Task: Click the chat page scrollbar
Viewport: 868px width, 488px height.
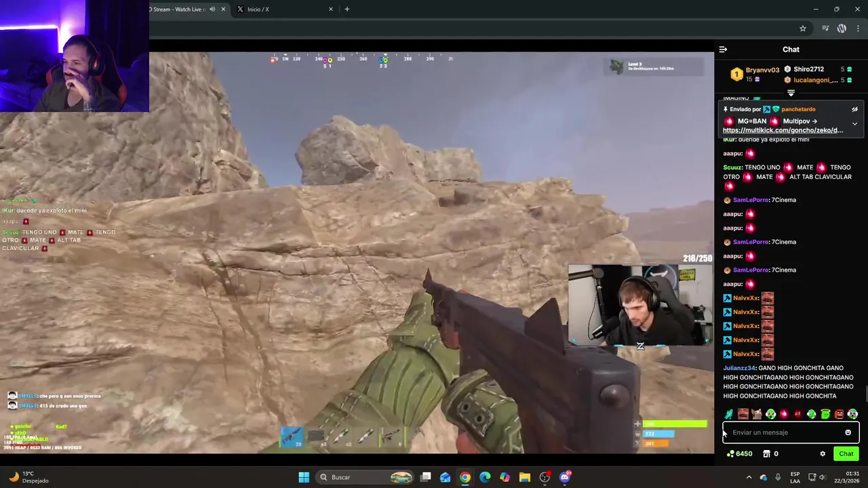Action: point(865,393)
